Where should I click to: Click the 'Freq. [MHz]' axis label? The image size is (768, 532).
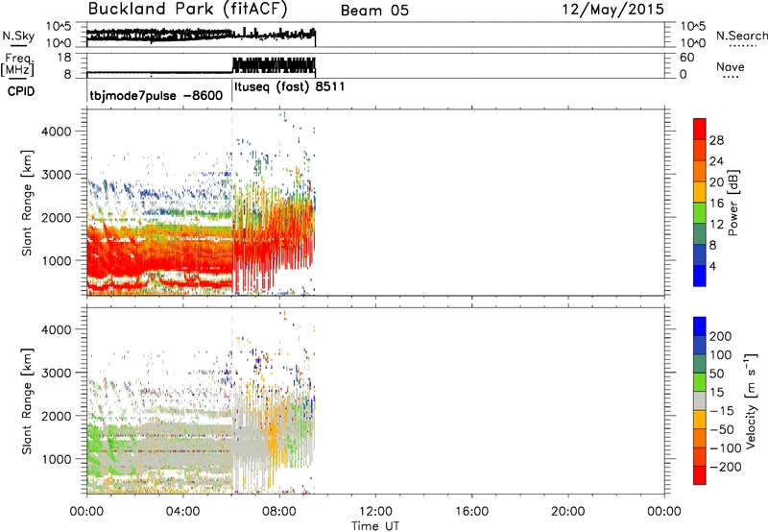coord(17,64)
